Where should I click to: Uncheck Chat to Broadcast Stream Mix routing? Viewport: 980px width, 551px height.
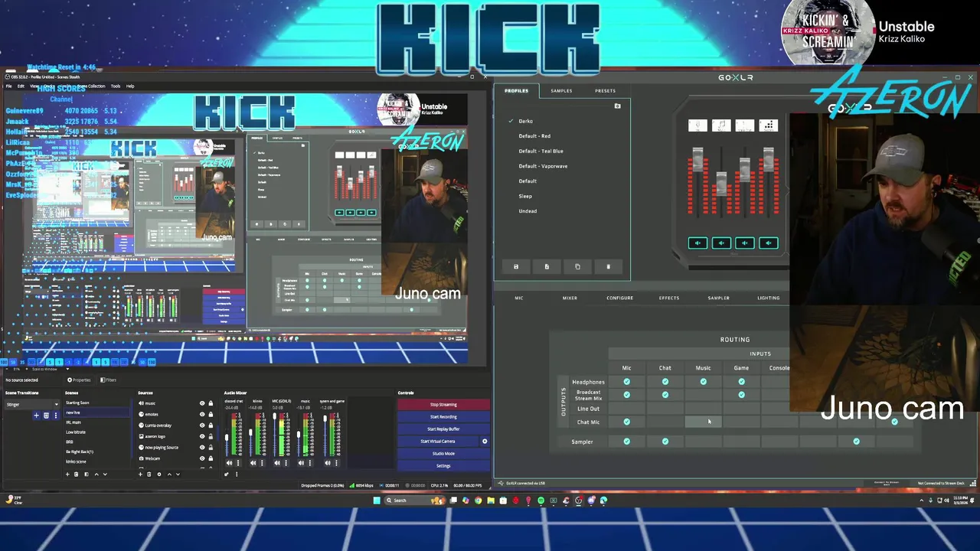[665, 395]
